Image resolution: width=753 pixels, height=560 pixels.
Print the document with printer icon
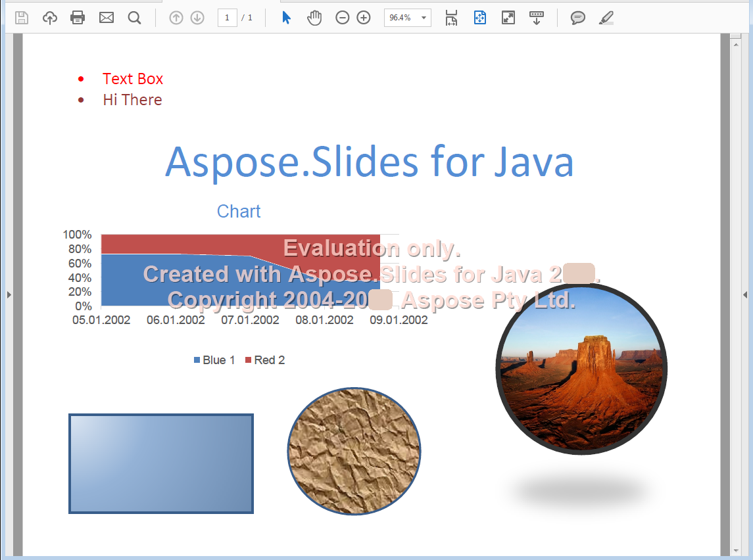[78, 18]
